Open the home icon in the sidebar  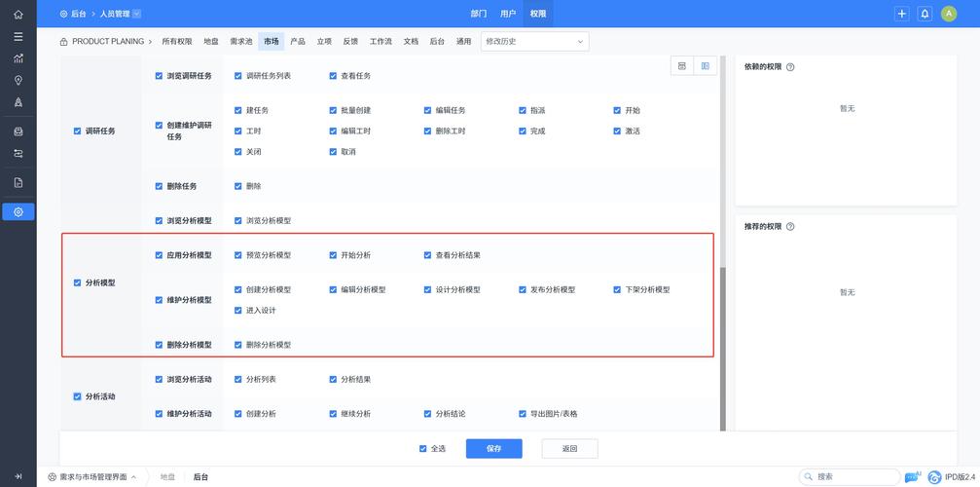[18, 14]
